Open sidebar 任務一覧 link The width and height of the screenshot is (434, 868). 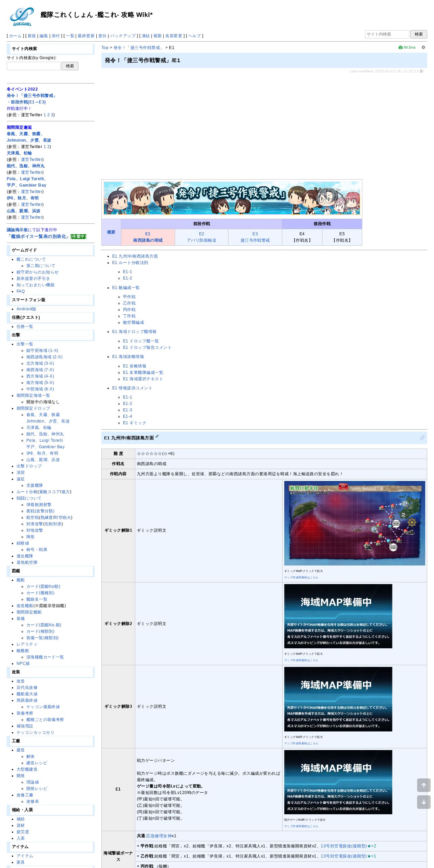pos(25,327)
